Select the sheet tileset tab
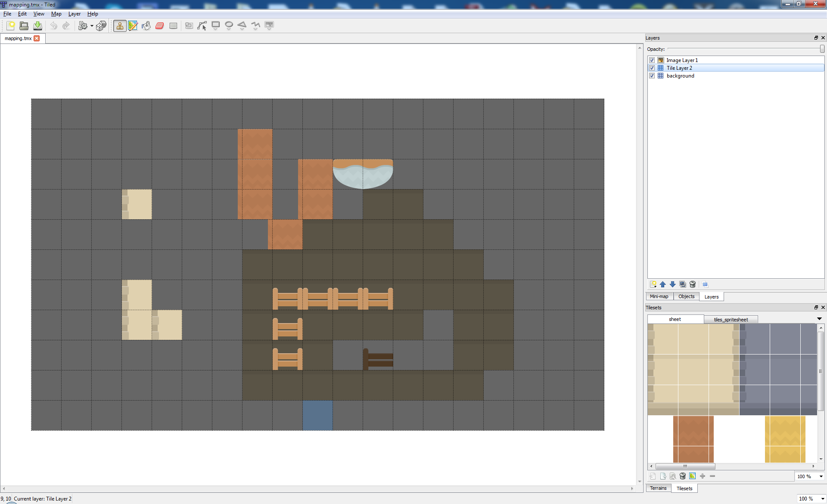The image size is (827, 504). click(675, 319)
